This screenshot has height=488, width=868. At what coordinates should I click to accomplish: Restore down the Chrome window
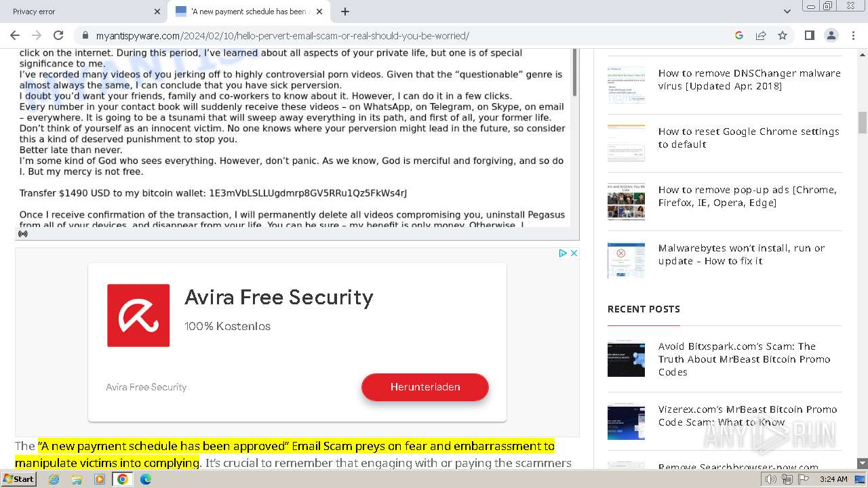(828, 6)
